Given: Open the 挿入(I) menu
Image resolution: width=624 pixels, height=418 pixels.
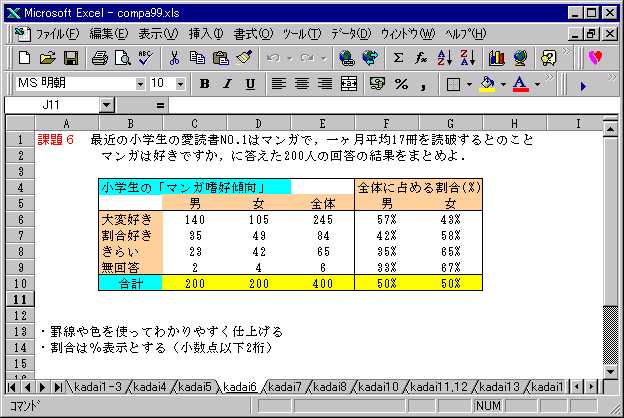Looking at the screenshot, I should (x=207, y=33).
